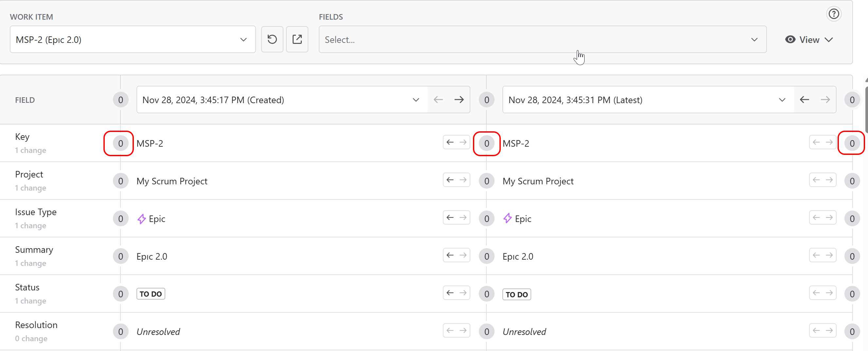Toggle the View eye options
This screenshot has height=351, width=868.
pos(809,40)
